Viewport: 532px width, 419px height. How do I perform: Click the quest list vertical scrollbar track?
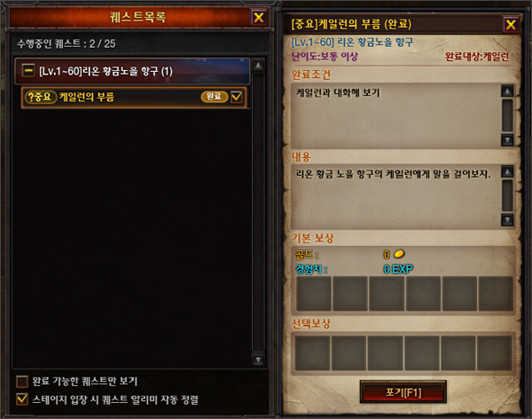[x=258, y=212]
